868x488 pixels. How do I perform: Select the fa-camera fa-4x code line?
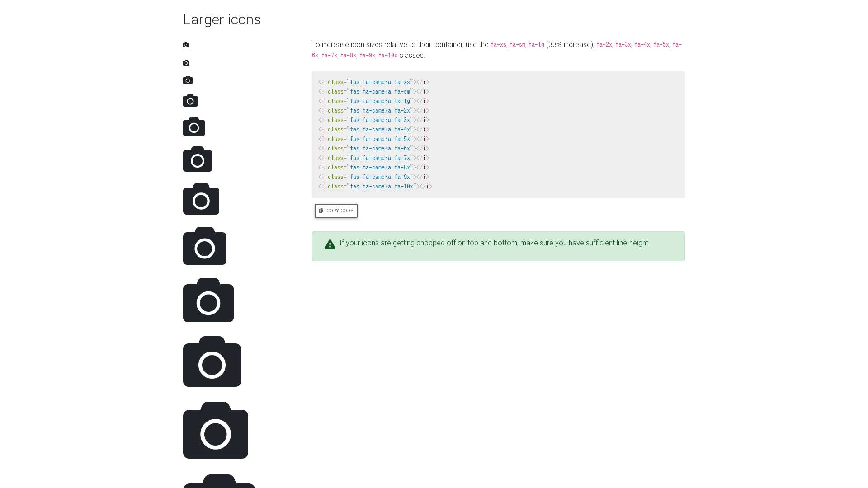point(373,129)
